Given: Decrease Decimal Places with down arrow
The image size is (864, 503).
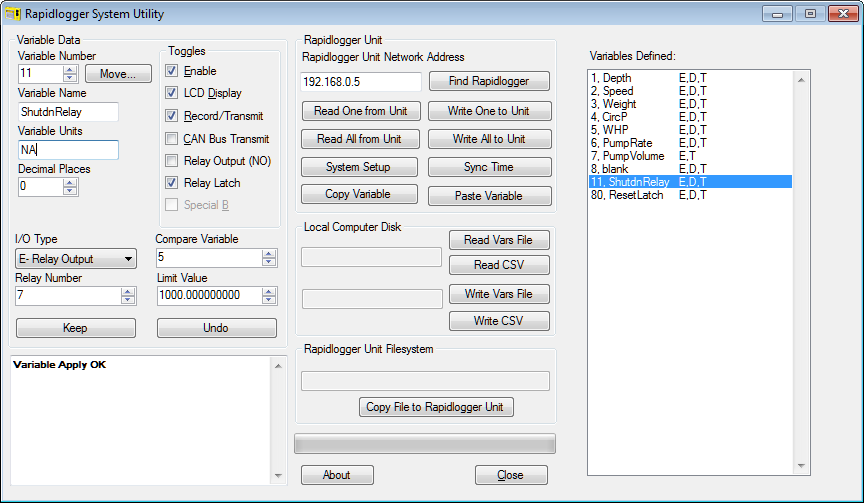Looking at the screenshot, I should click(x=70, y=191).
